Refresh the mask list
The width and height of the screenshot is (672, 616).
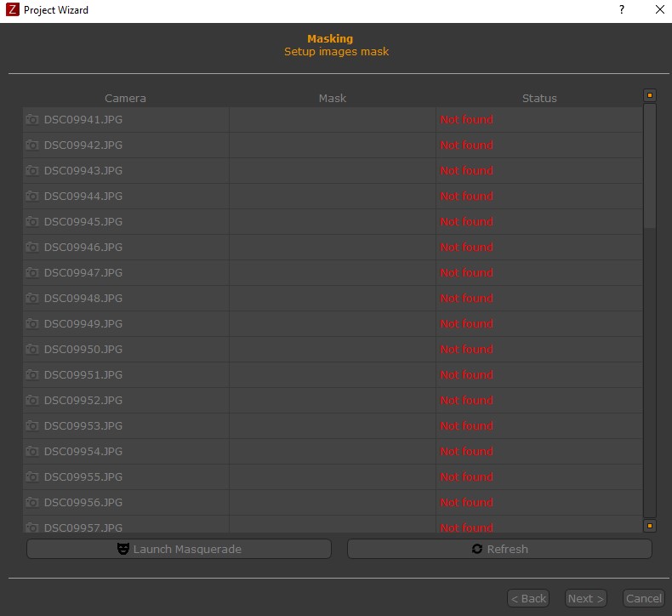coord(499,549)
